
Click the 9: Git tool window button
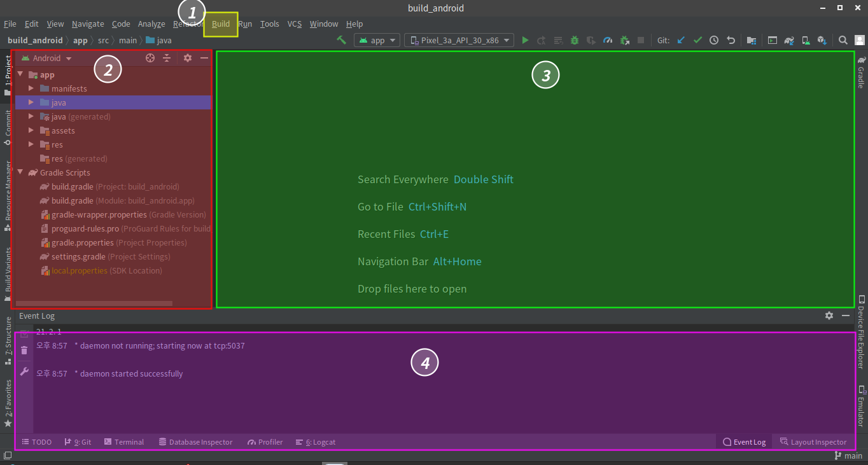(78, 442)
